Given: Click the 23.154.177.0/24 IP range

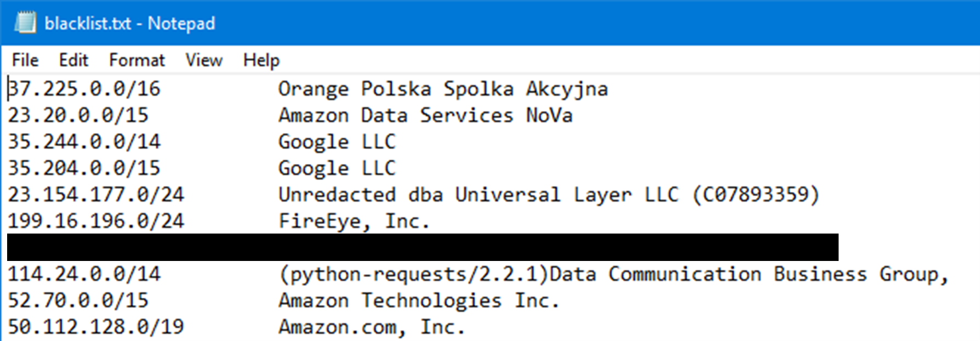Looking at the screenshot, I should [x=96, y=195].
